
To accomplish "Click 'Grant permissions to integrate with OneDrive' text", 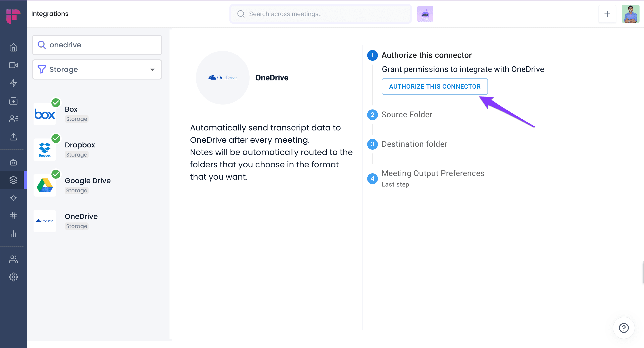I will [463, 69].
